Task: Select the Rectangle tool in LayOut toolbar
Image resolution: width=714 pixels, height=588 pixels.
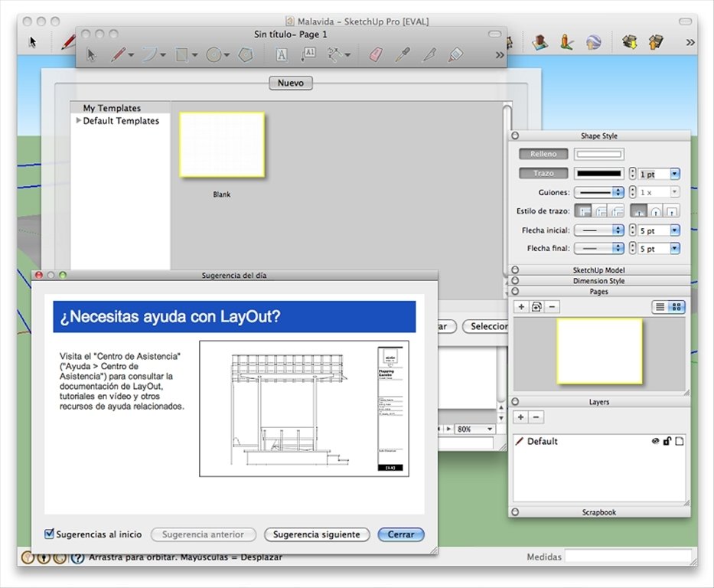Action: click(x=181, y=55)
